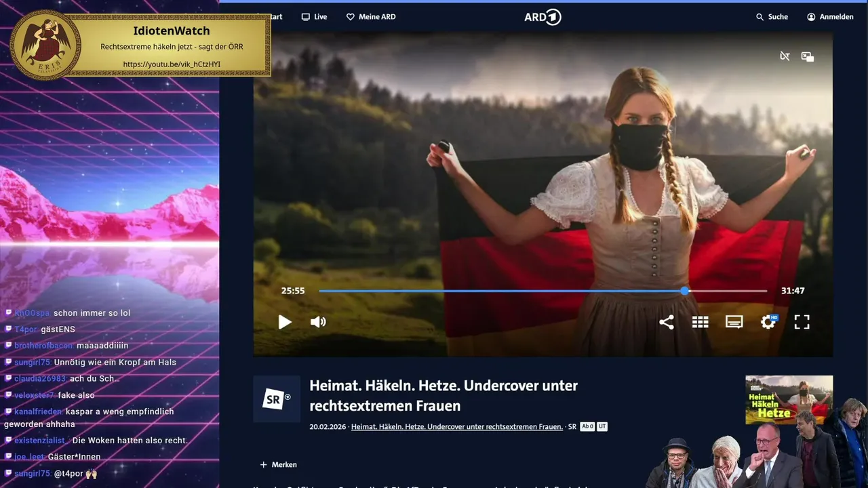Click the Ab 0 age rating badge
Viewport: 868px width, 488px height.
tap(587, 427)
